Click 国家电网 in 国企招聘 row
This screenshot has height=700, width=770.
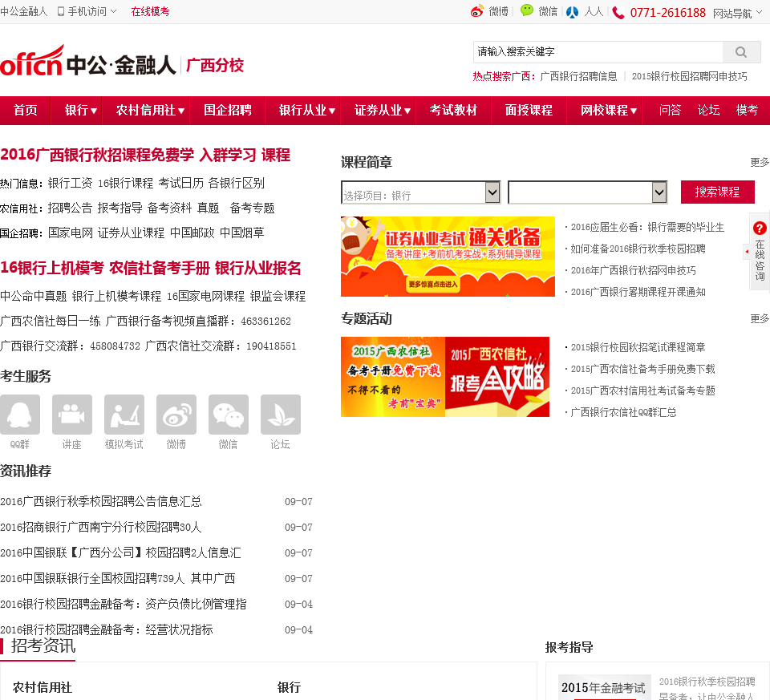coord(71,233)
